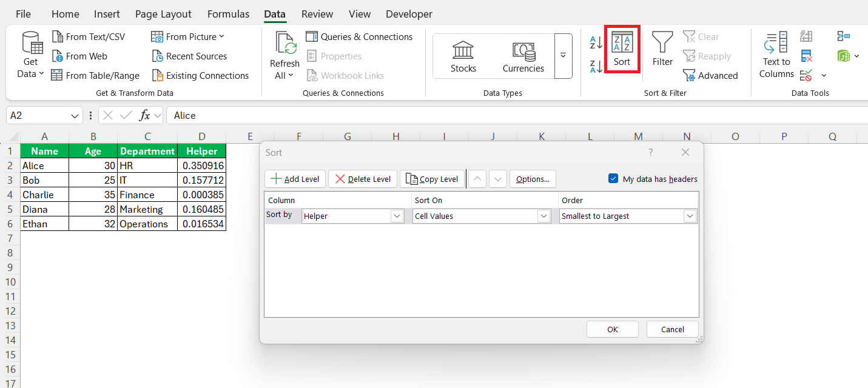Click the Data Validation icon

click(806, 76)
